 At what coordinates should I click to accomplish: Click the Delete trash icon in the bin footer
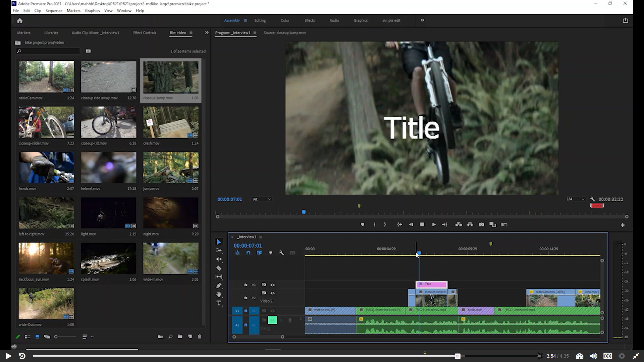200,337
